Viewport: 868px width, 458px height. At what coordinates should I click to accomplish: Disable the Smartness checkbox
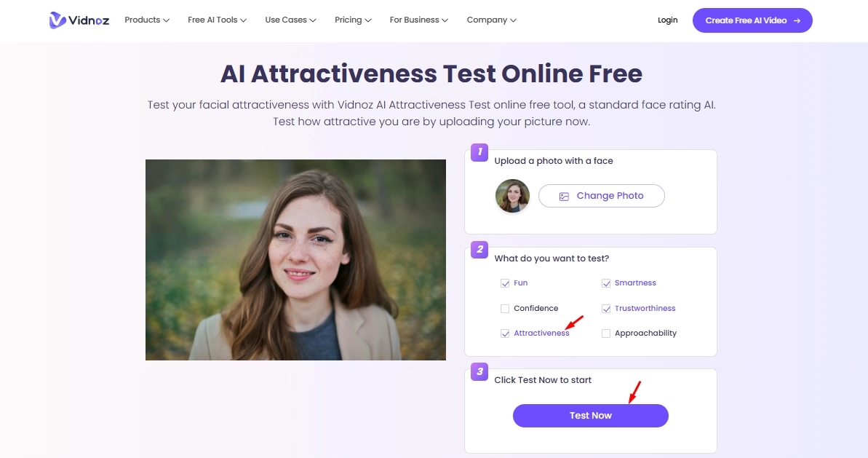(606, 283)
